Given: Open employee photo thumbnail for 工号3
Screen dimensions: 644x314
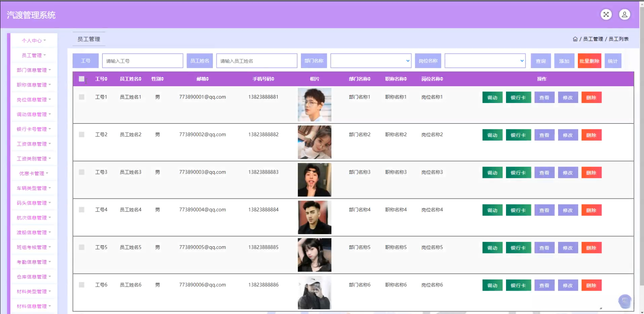Looking at the screenshot, I should 315,180.
